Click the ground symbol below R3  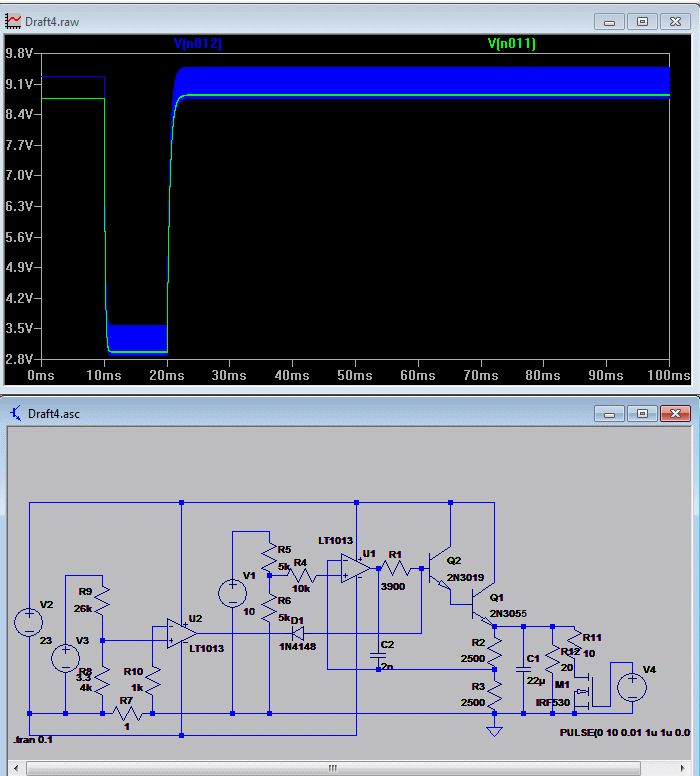tap(495, 731)
